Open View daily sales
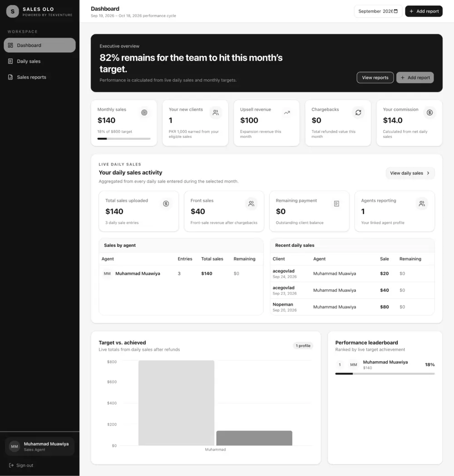454x476 pixels. click(x=410, y=173)
